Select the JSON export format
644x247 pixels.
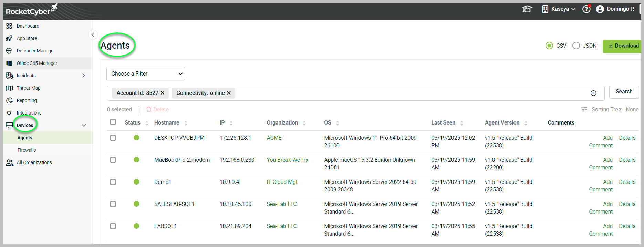tap(576, 46)
